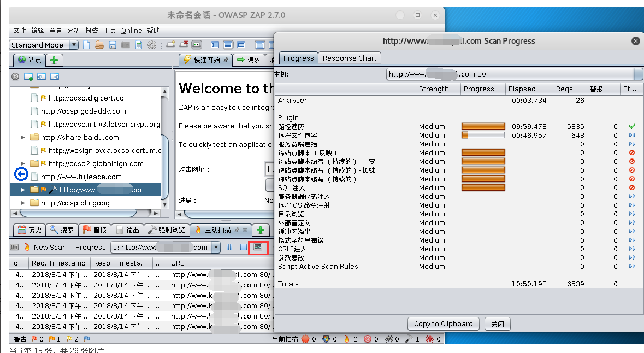
Task: Select the 站点 (Sites) tab
Action: point(29,60)
